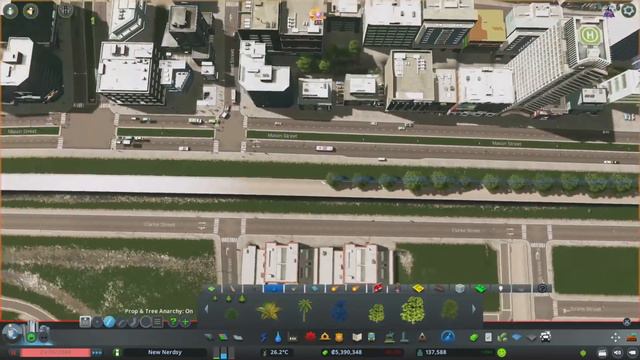The height and width of the screenshot is (360, 640).
Task: Select the largest light-green leafy tree thumbnail
Action: pyautogui.click(x=413, y=310)
